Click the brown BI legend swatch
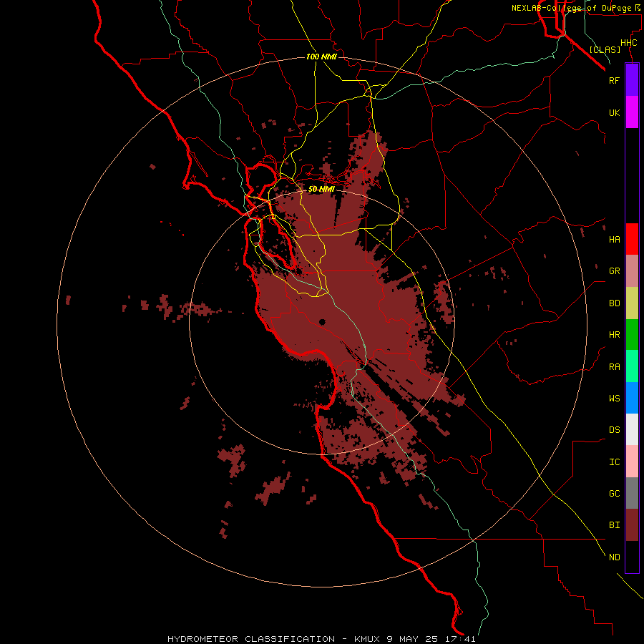The height and width of the screenshot is (644, 644). coord(632,525)
